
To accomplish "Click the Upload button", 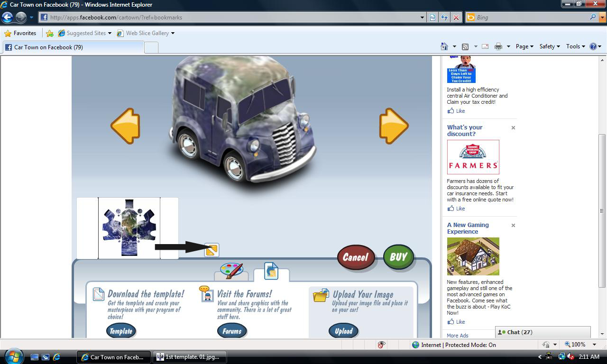I will 343,331.
